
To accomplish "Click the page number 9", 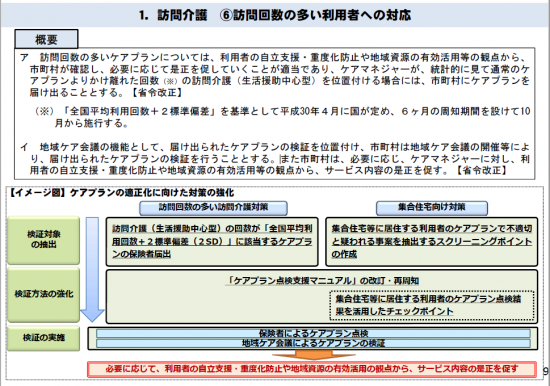I will 545,371.
